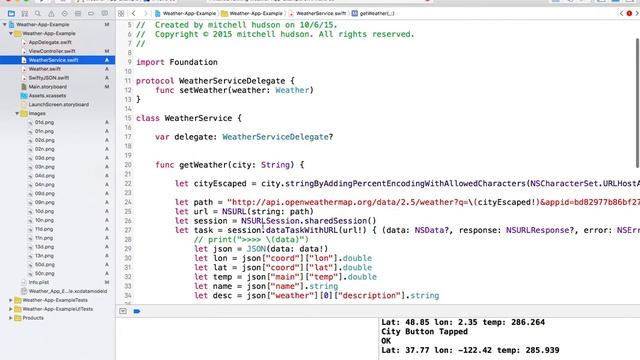Open AppDelegate.swift in the navigator
The height and width of the screenshot is (360, 640).
pos(50,42)
